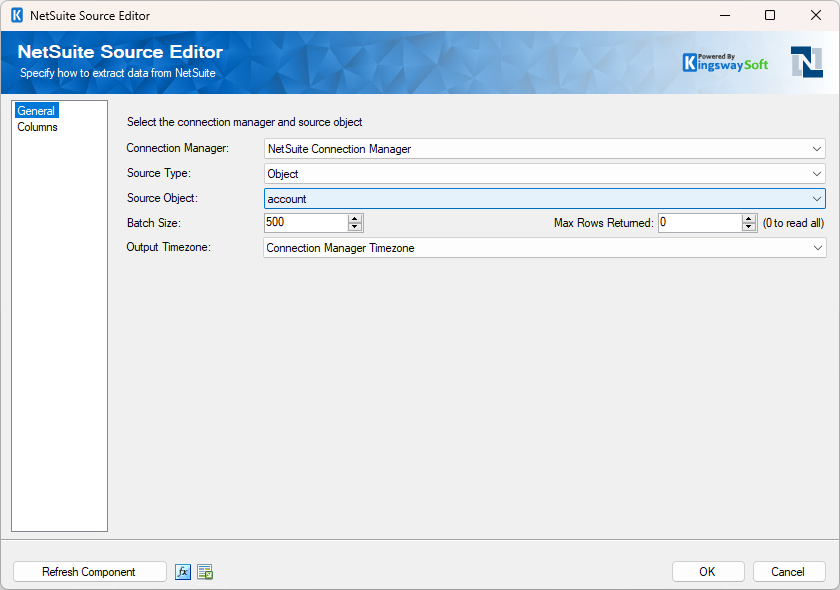Viewport: 840px width, 590px height.
Task: Click the Cancel button
Action: pos(788,572)
